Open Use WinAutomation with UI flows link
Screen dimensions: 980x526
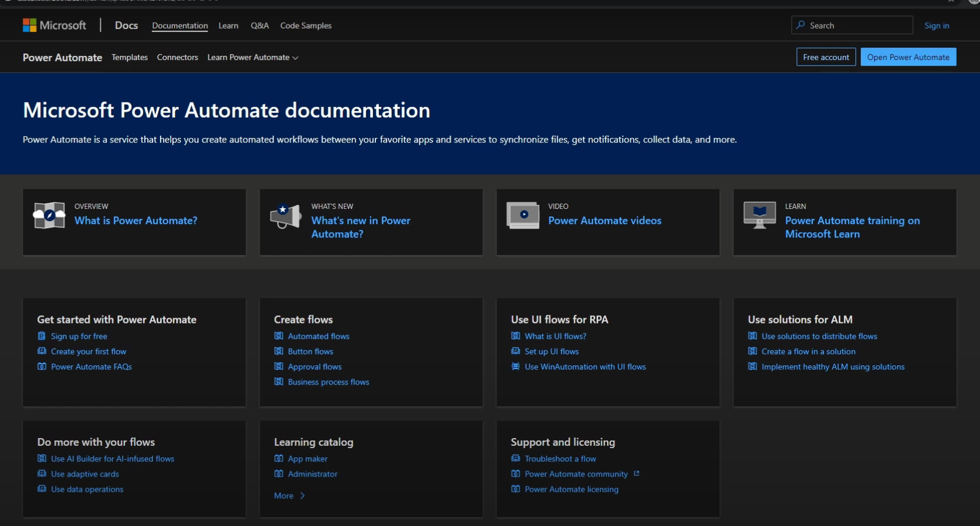coord(585,367)
